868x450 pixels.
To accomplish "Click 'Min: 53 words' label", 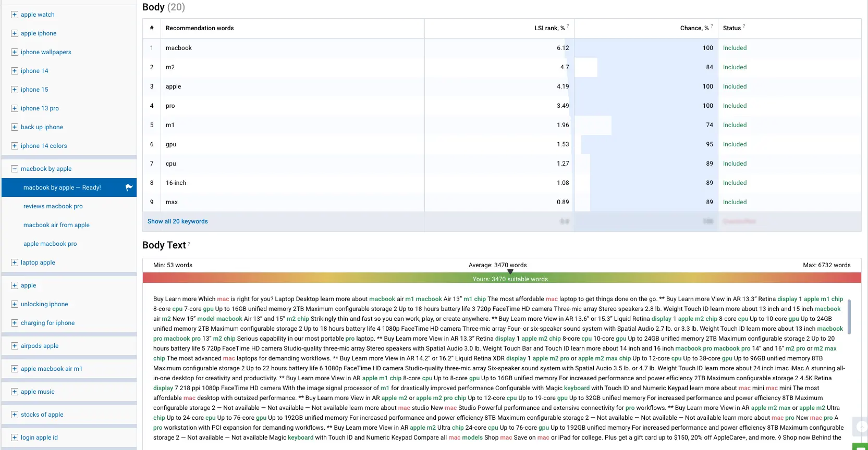I will pos(173,265).
